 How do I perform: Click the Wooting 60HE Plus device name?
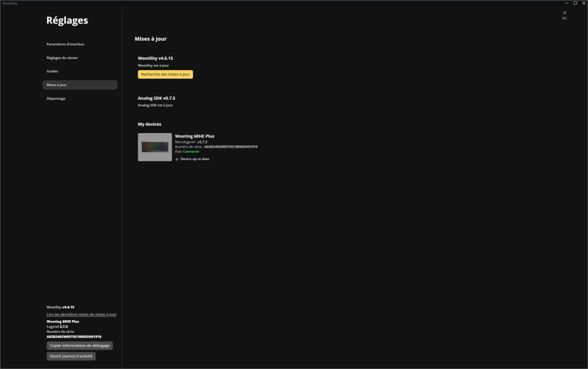pyautogui.click(x=195, y=137)
